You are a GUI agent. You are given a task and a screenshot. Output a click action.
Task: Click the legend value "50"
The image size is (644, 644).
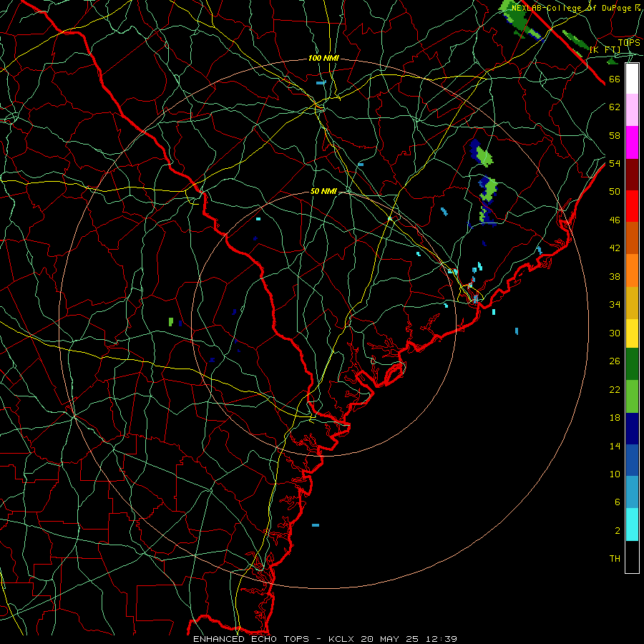(615, 191)
